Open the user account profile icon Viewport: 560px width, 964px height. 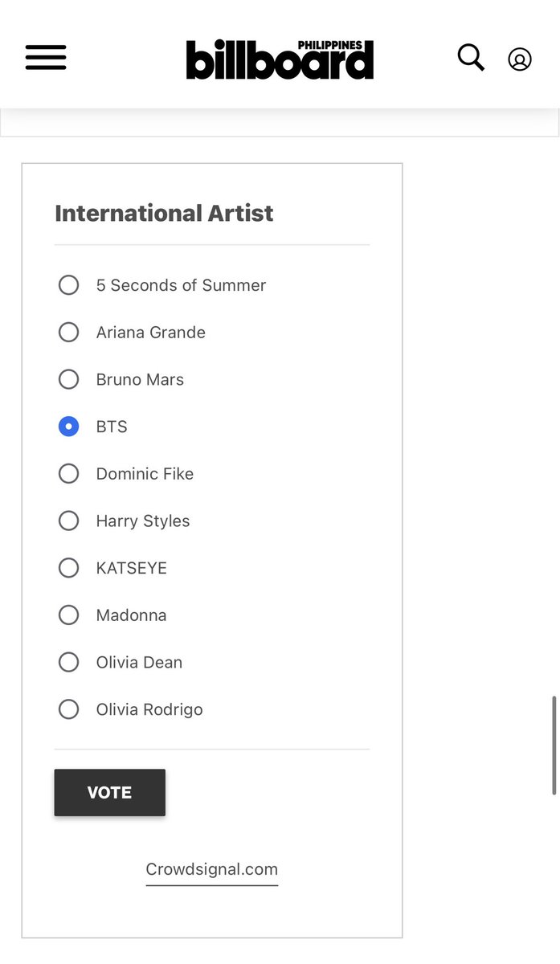[520, 59]
